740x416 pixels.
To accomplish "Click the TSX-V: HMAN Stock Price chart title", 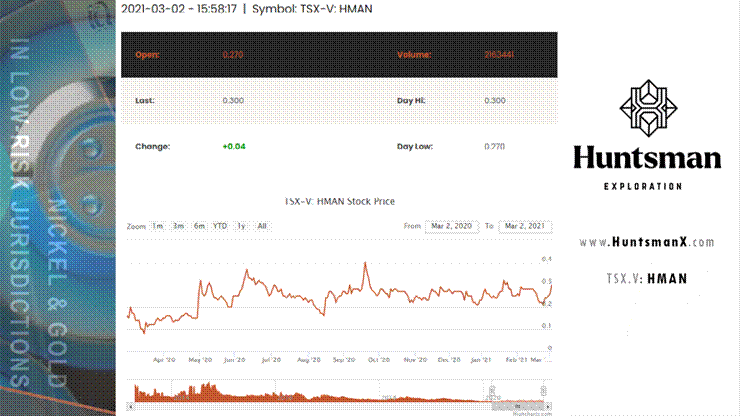I will 339,202.
